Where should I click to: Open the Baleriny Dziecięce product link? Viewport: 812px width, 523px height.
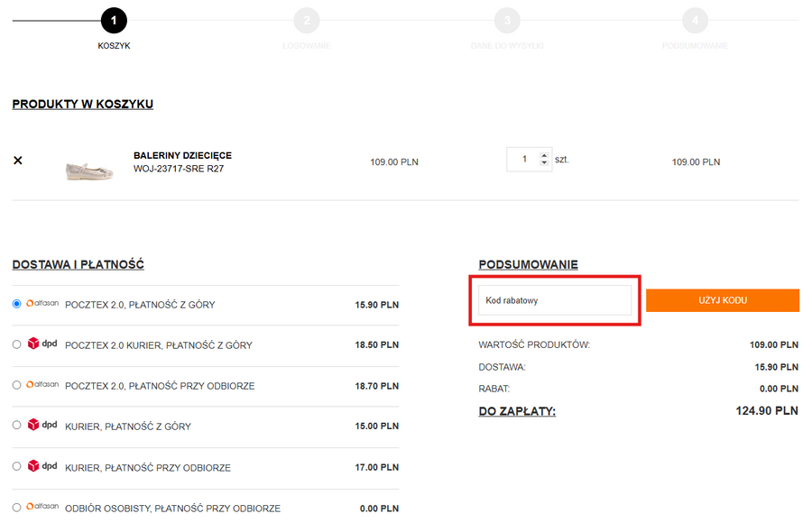coord(182,155)
